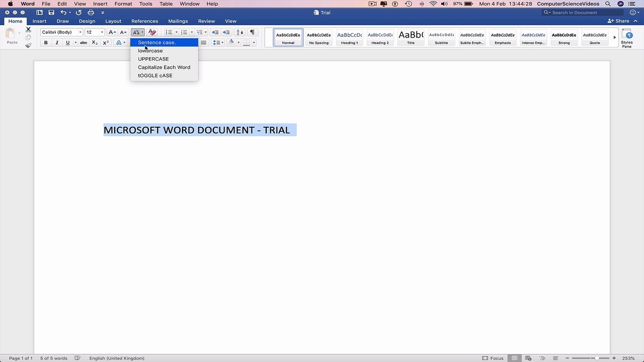Choose Capitalize Each Word option
This screenshot has height=362, width=644.
coord(164,67)
